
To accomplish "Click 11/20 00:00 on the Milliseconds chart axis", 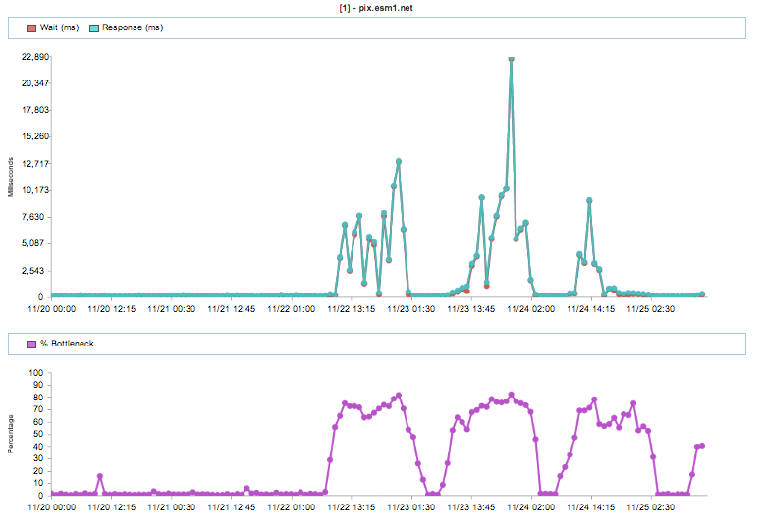I will click(x=52, y=309).
